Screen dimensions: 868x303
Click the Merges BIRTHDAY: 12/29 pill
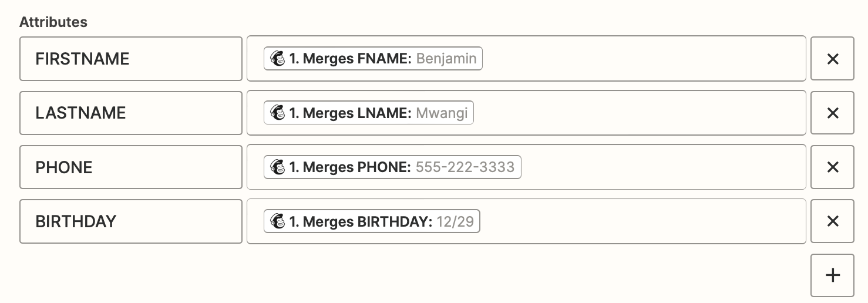point(372,221)
